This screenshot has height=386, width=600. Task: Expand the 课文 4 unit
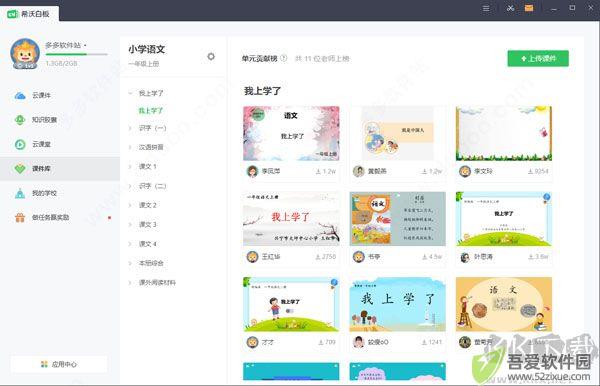point(130,244)
